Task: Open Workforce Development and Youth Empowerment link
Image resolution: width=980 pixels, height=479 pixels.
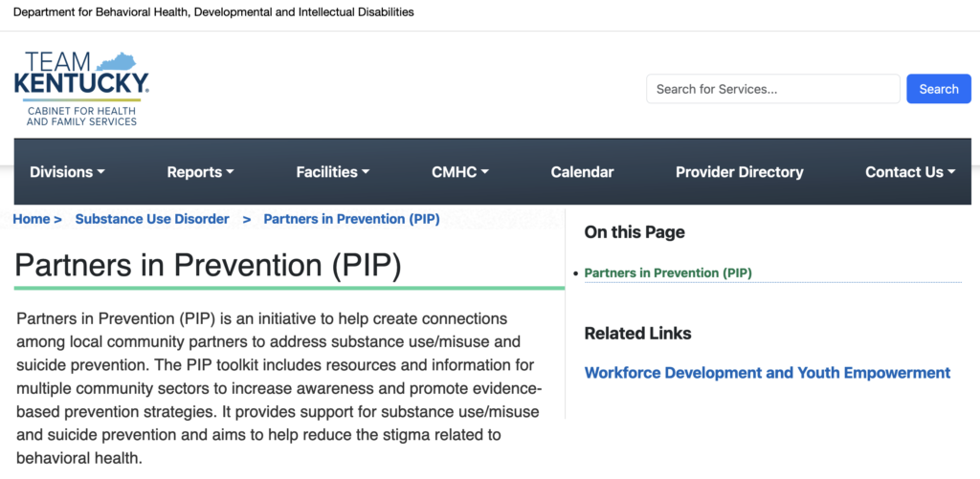Action: [x=767, y=373]
